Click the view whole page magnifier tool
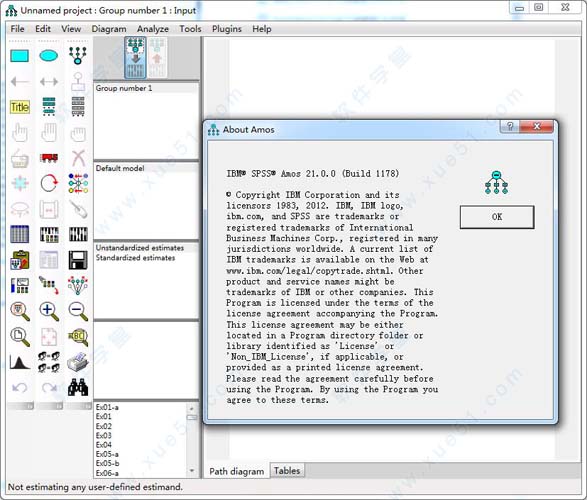 click(19, 337)
